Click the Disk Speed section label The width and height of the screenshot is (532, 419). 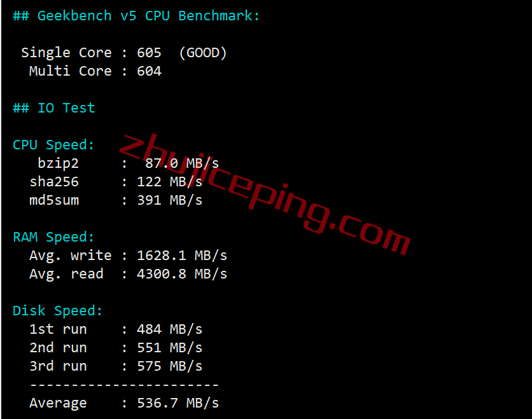coord(57,311)
